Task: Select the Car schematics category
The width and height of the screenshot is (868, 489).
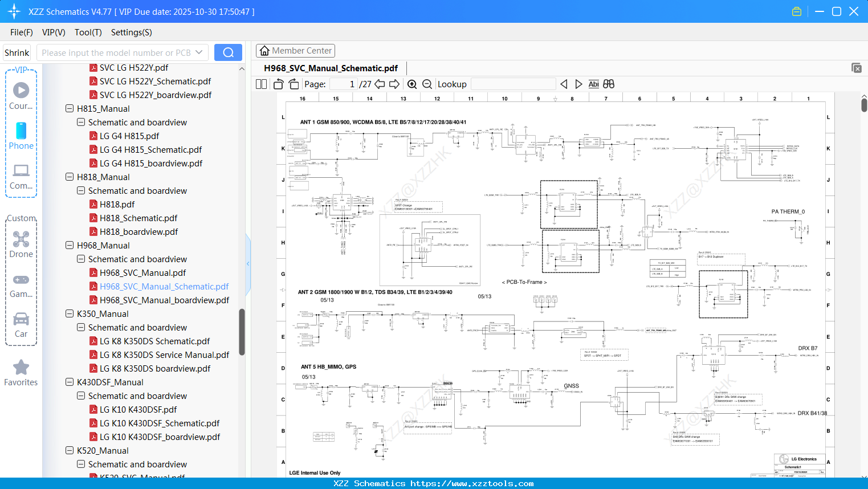Action: (x=21, y=322)
